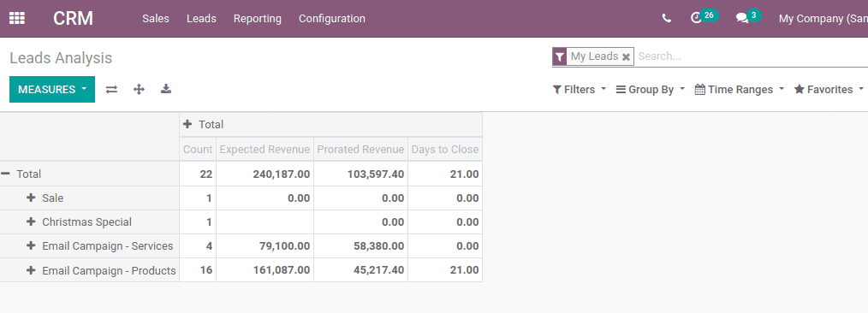Screen dimensions: 868x313
Task: Open the apps grid menu icon
Action: [x=17, y=18]
